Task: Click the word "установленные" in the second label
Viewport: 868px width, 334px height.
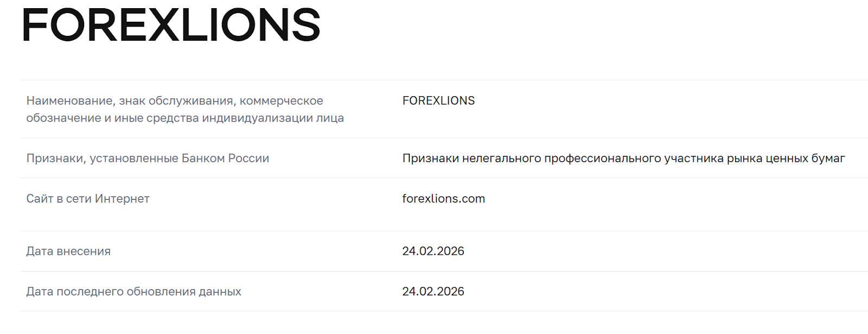Action: 134,159
